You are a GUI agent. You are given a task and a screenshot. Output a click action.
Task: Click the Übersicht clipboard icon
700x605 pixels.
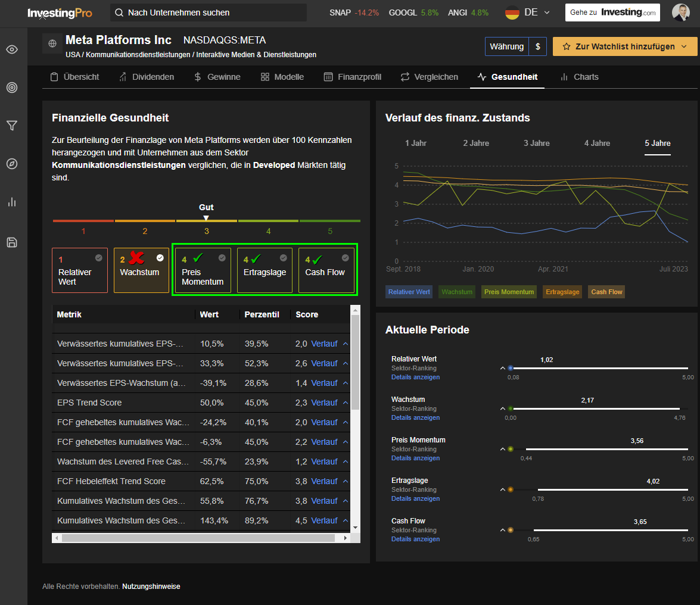tap(54, 77)
